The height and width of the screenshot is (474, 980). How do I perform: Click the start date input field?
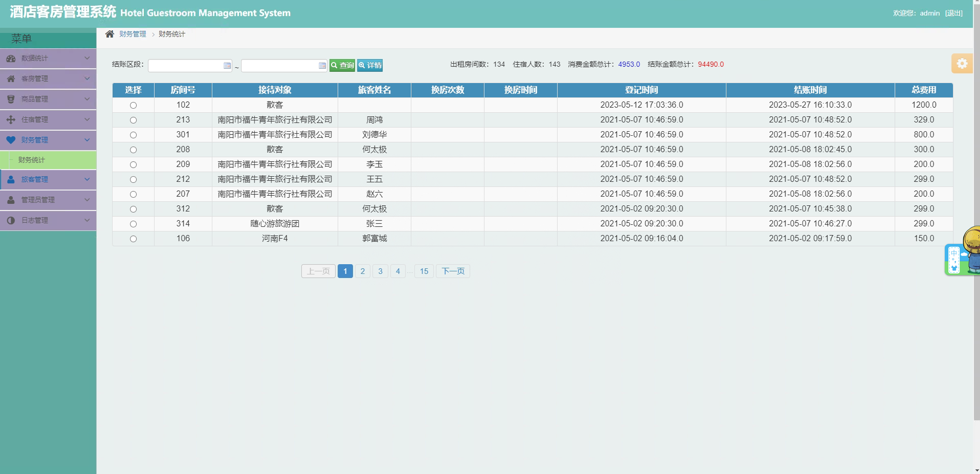pos(185,65)
